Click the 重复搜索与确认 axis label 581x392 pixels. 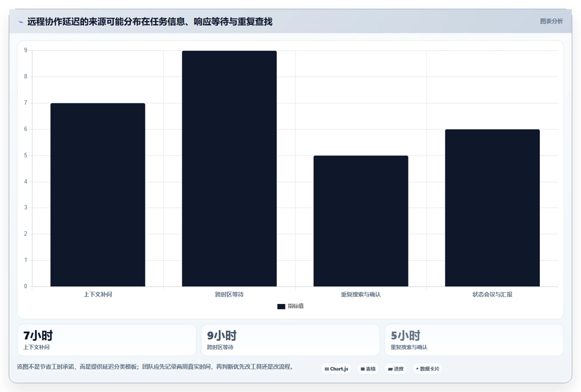[361, 294]
